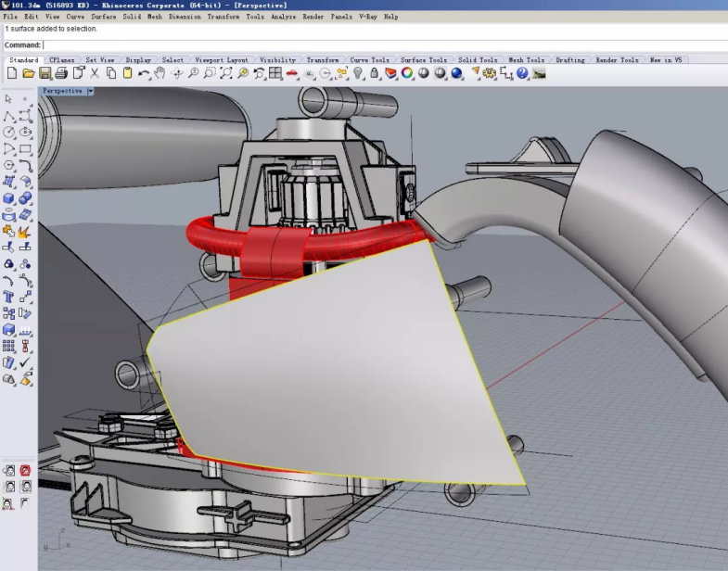The height and width of the screenshot is (571, 728).
Task: Open the V-Ray menu
Action: (368, 17)
